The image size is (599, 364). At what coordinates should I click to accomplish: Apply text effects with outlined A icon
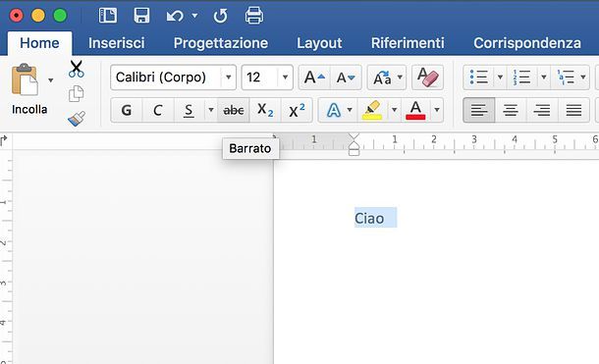[334, 110]
